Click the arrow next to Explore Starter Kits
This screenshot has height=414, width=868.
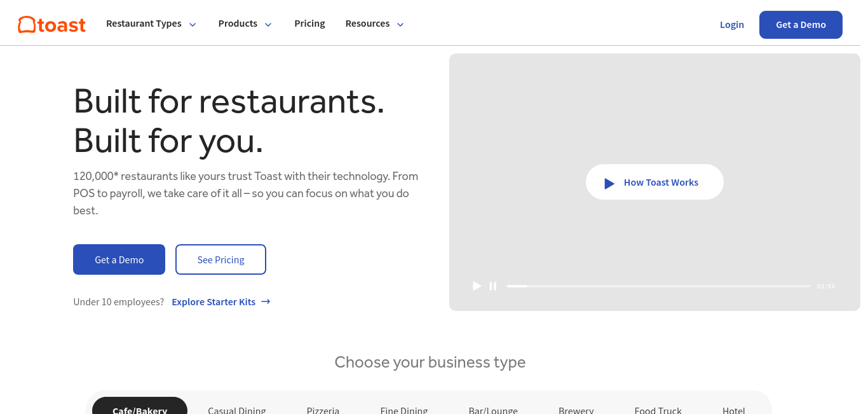click(266, 301)
